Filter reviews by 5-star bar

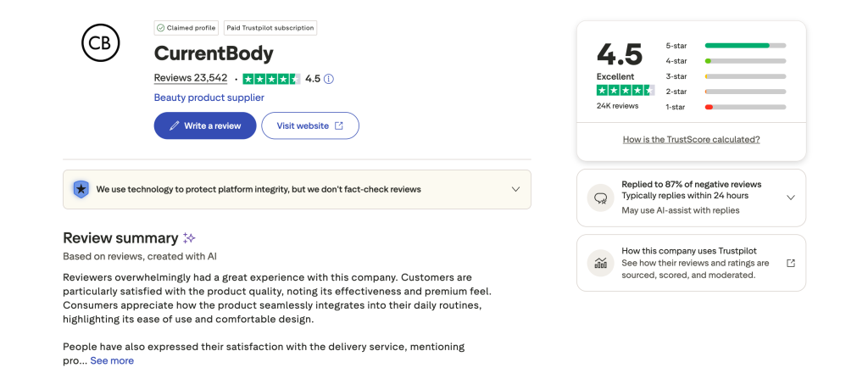(744, 46)
